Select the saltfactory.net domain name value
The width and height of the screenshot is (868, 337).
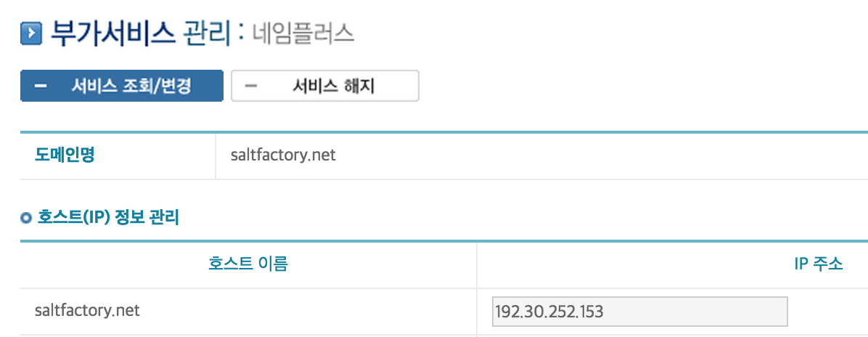tap(283, 155)
